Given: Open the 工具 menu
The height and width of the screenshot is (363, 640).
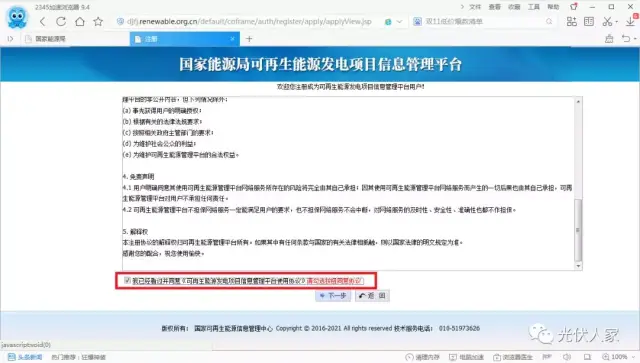Looking at the screenshot, I should click(534, 7).
